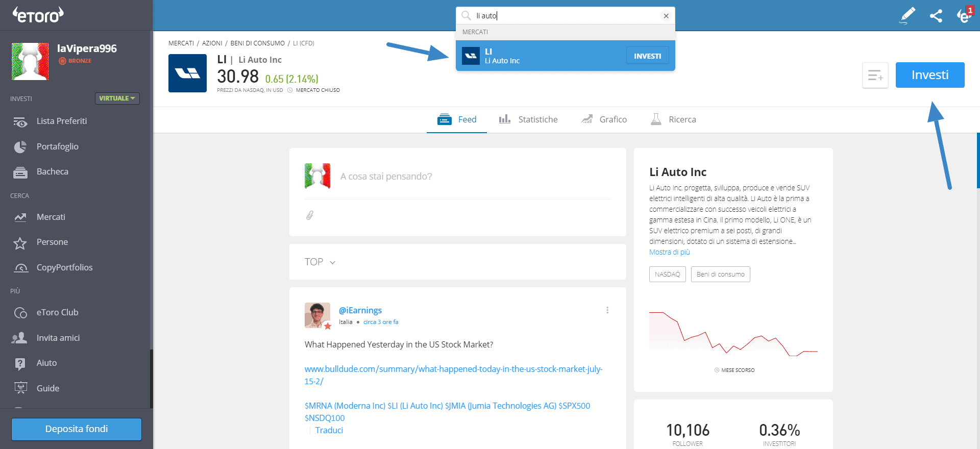Switch to the Ricerca tab

coord(673,119)
